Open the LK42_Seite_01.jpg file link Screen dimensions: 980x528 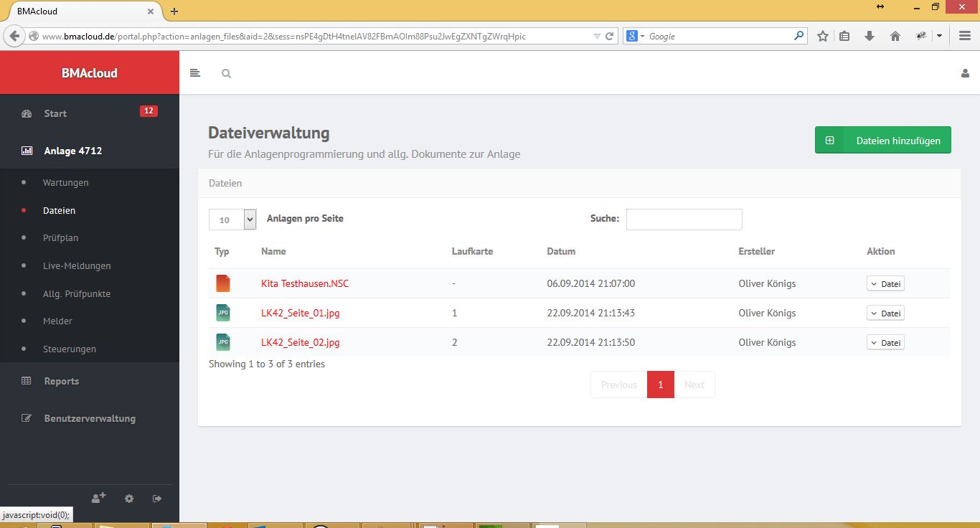[x=300, y=312]
